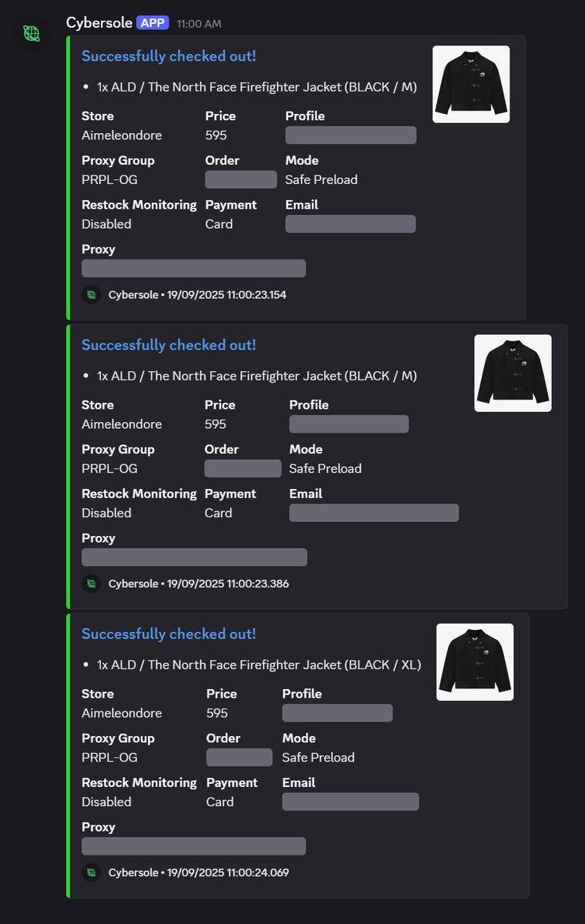Click redacted Proxy value in 11:00:23.386 embed
The width and height of the screenshot is (585, 924).
coord(195,557)
